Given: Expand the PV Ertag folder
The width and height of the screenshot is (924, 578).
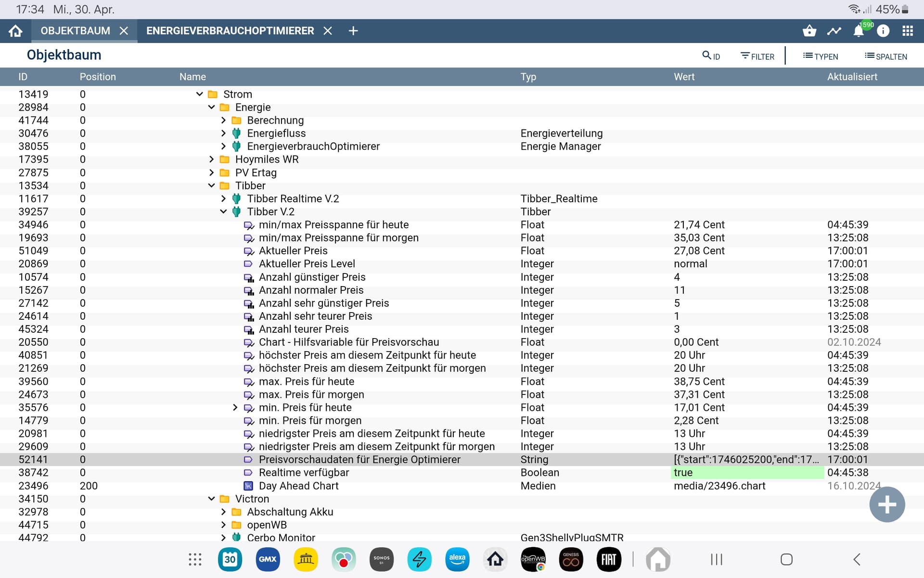Looking at the screenshot, I should (x=211, y=172).
